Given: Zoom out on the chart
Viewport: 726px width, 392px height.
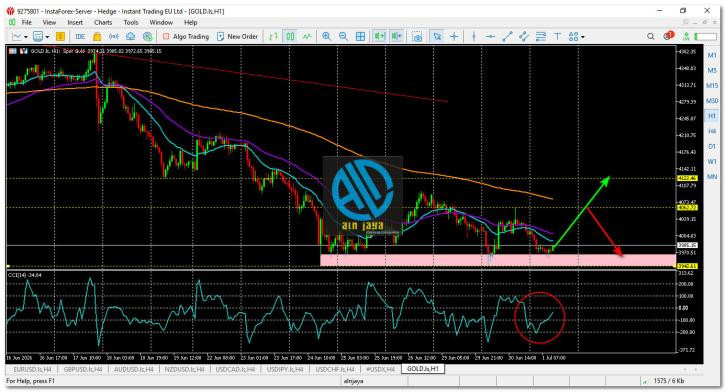Looking at the screenshot, I should pyautogui.click(x=343, y=36).
